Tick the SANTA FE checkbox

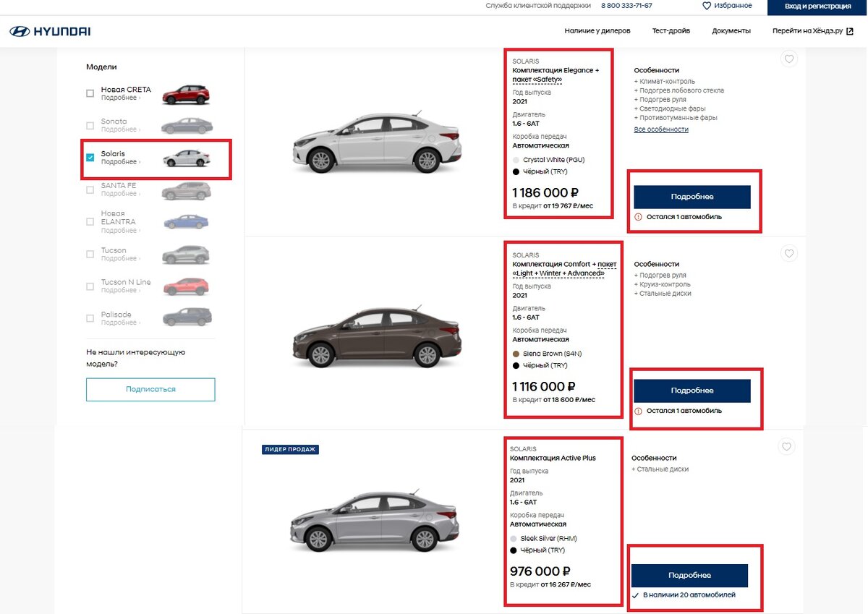tap(90, 189)
